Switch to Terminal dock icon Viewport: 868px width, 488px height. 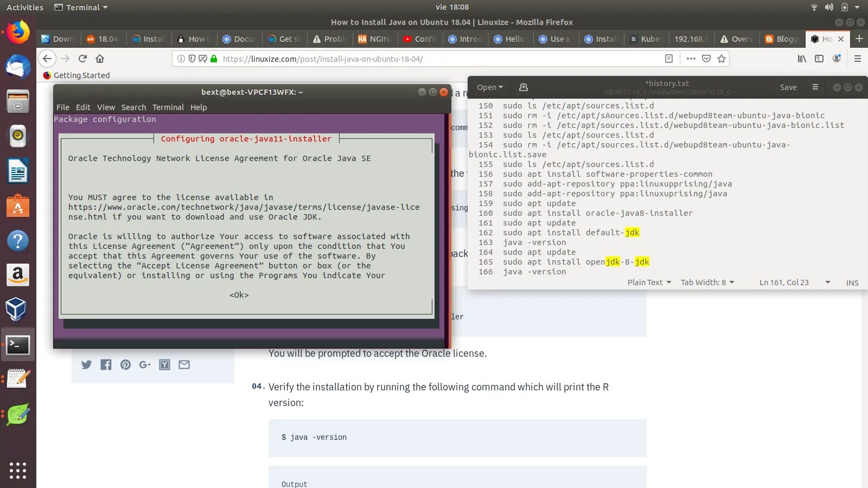[18, 344]
